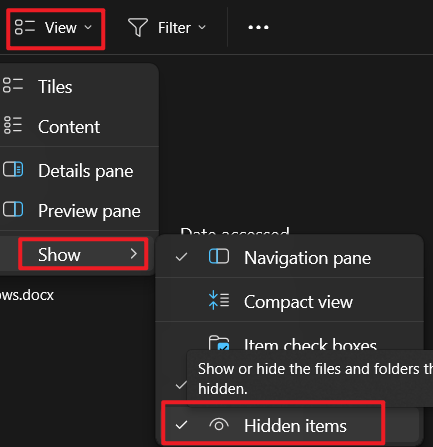The height and width of the screenshot is (447, 433).
Task: Toggle the Preview pane option
Action: click(x=79, y=211)
